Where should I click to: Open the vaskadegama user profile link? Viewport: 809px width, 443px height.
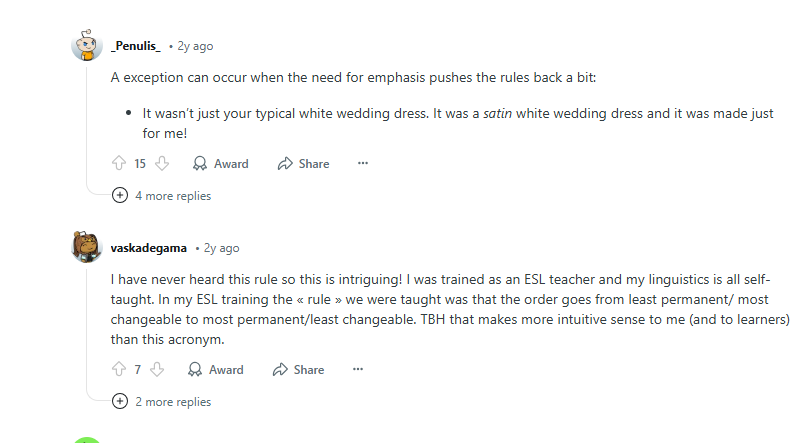coord(149,248)
